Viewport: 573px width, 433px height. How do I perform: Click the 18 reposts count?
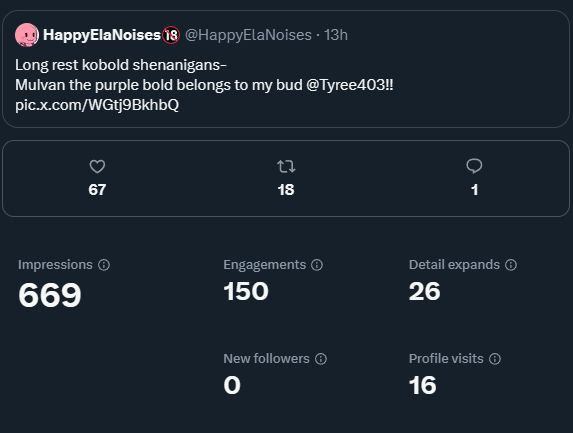286,190
